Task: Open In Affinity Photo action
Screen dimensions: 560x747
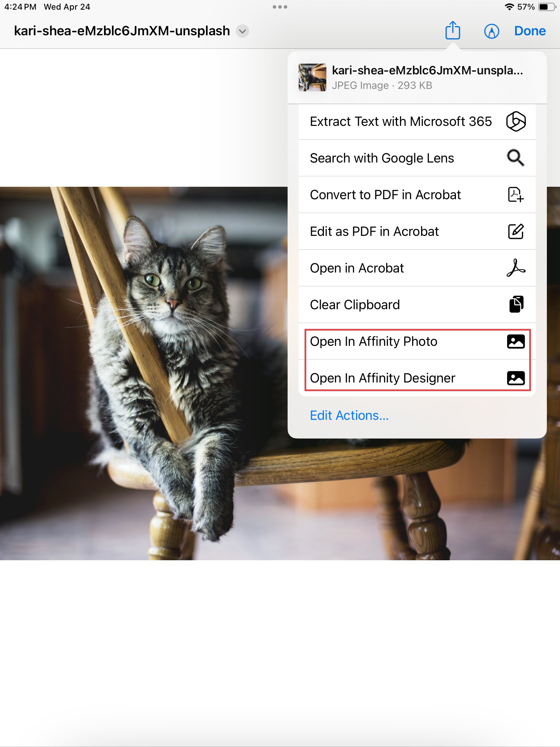Action: (417, 341)
